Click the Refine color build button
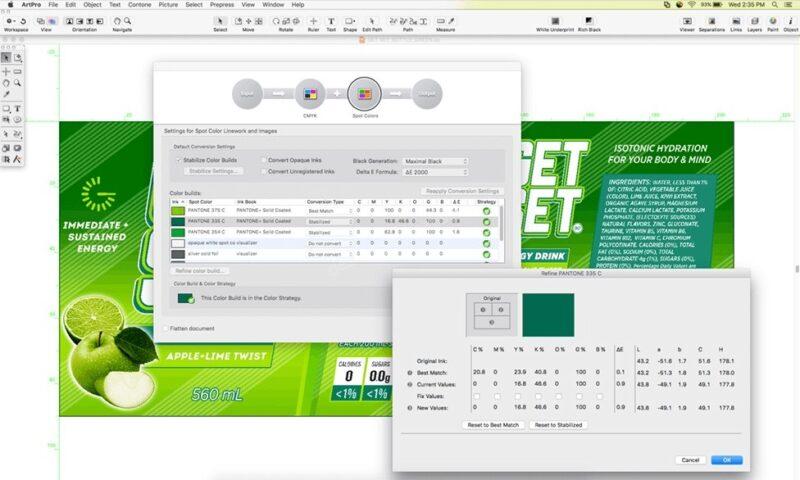The height and width of the screenshot is (480, 800). pyautogui.click(x=199, y=271)
